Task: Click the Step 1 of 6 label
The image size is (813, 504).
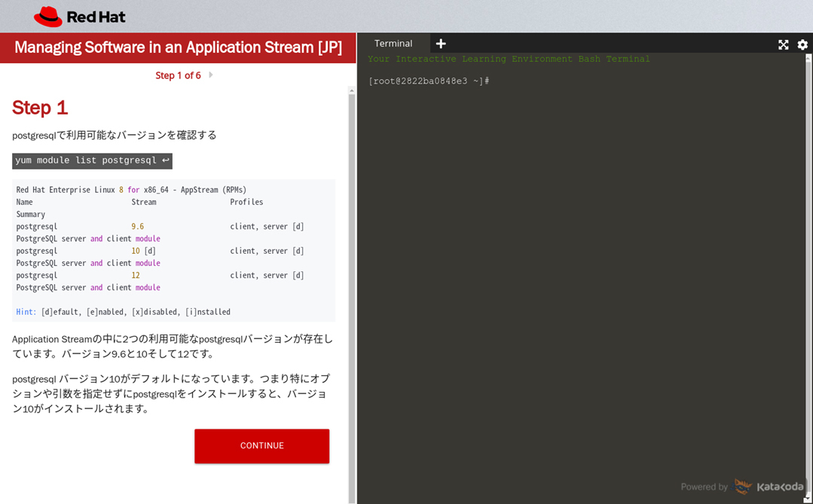Action: click(178, 75)
